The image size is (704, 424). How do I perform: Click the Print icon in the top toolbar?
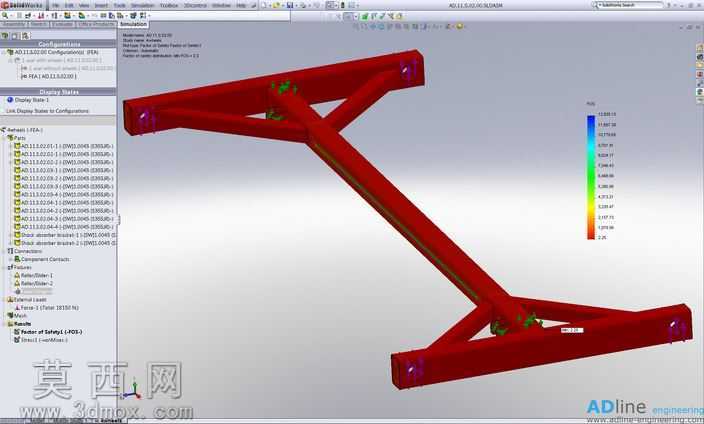(303, 5)
